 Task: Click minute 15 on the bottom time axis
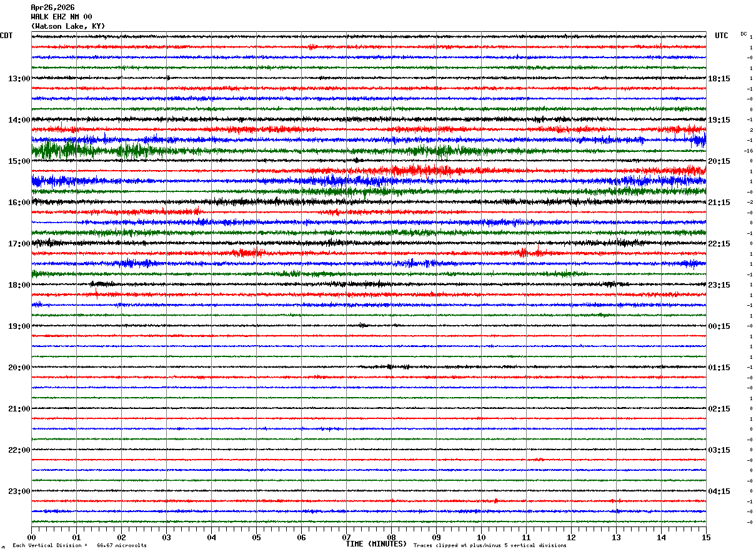point(706,537)
